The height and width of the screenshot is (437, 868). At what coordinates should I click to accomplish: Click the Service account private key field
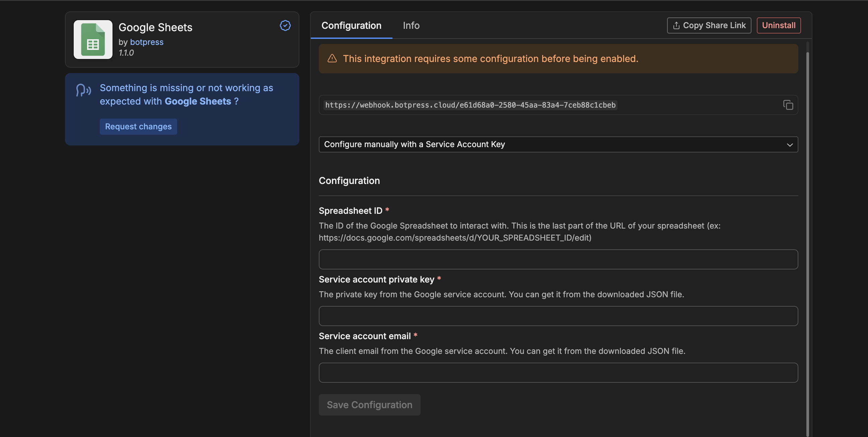(558, 316)
